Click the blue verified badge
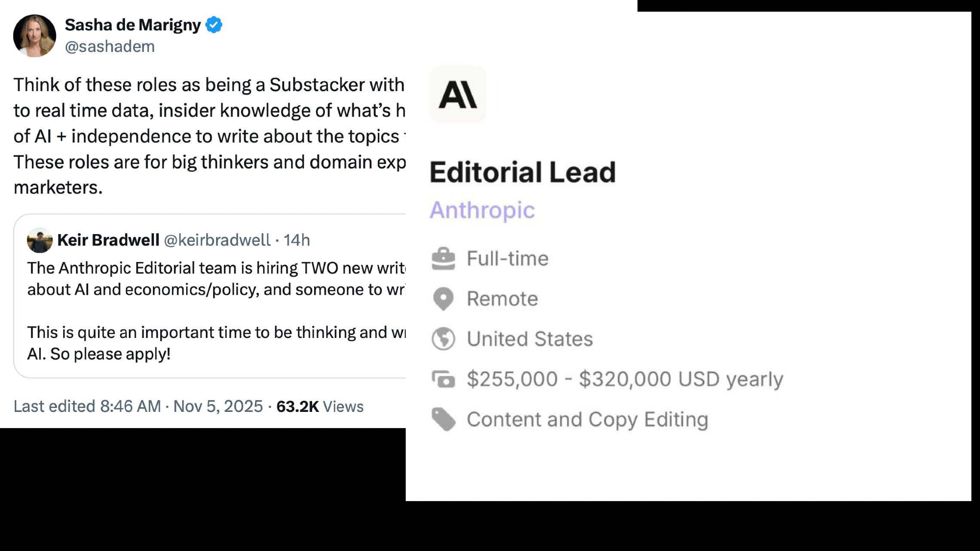 click(x=214, y=24)
